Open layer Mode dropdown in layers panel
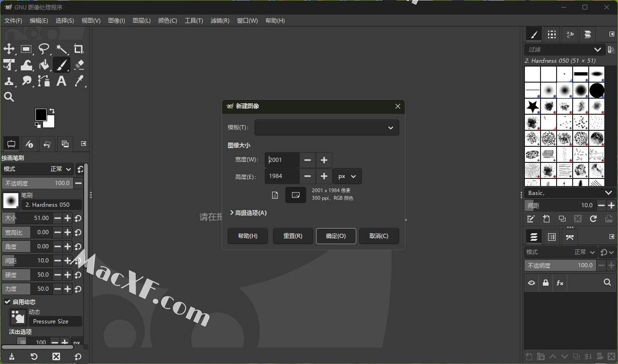618x364 pixels. pyautogui.click(x=560, y=252)
